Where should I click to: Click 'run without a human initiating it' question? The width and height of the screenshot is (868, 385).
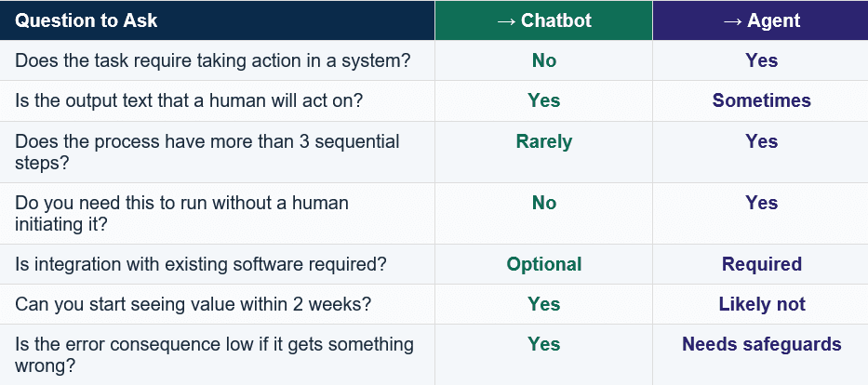pyautogui.click(x=181, y=213)
